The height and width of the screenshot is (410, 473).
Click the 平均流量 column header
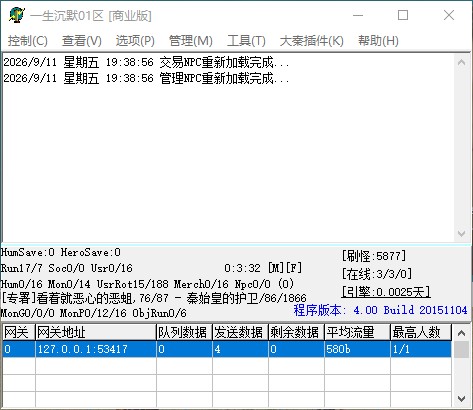[358, 332]
